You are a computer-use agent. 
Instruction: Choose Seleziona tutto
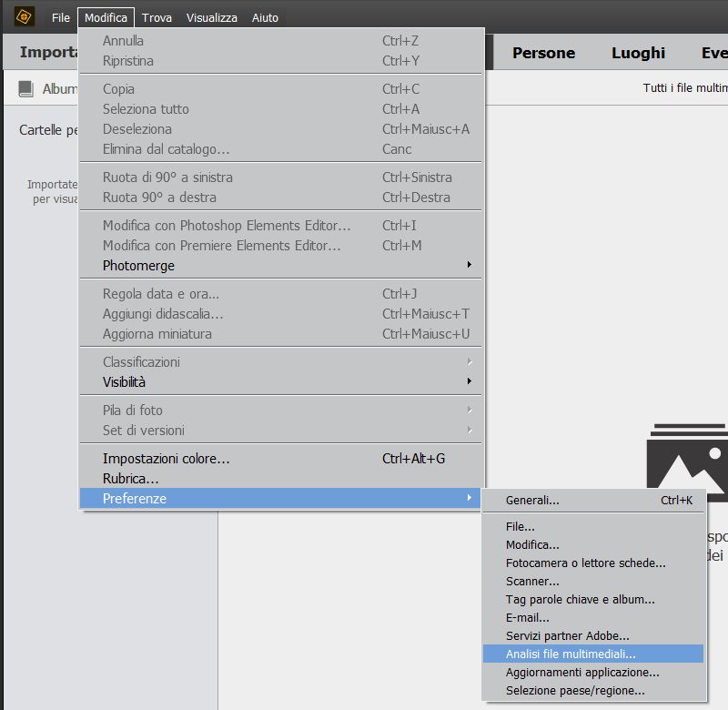coord(281,109)
